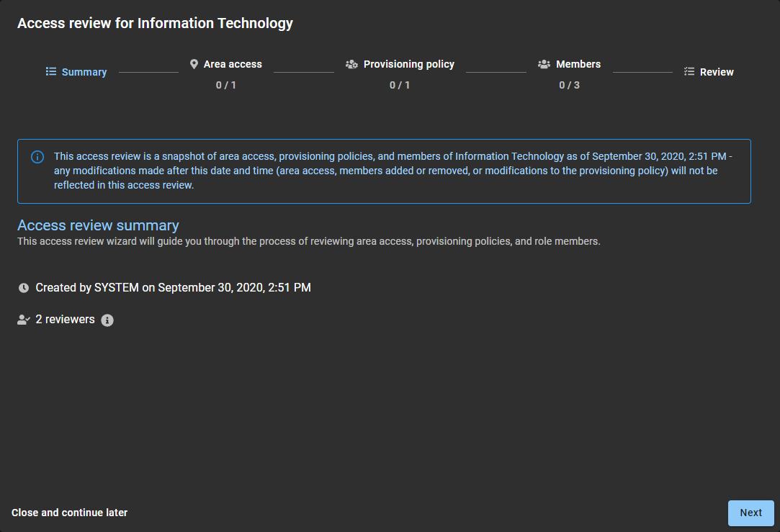Viewport: 780px width, 532px height.
Task: Click the Review checklist icon
Action: 689,72
